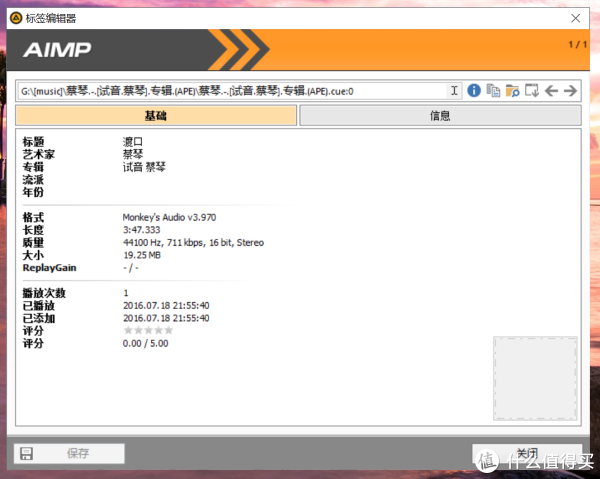Click the 保存 button
Screen dimensions: 600x479
tap(69, 454)
